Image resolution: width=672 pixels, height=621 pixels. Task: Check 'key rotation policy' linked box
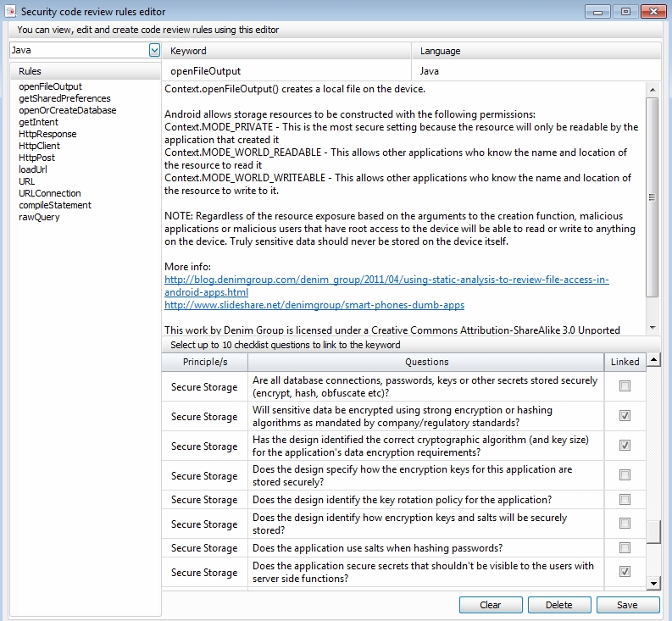pos(625,499)
